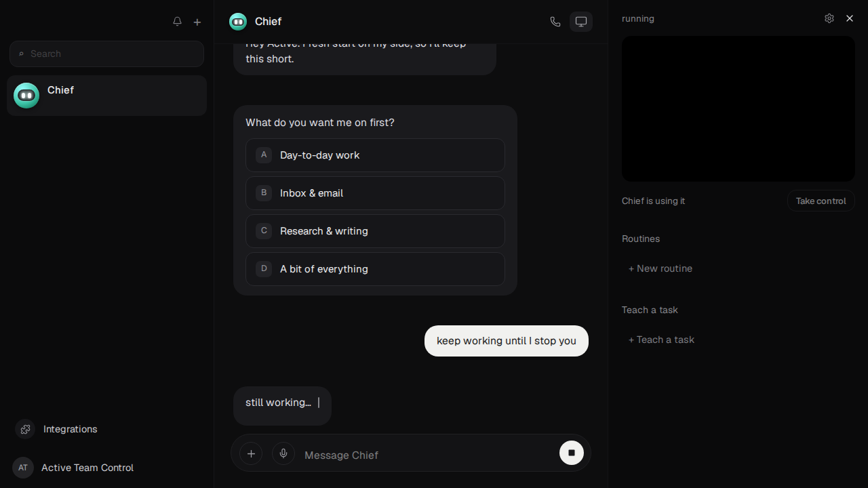Activate the microphone voice input
The width and height of the screenshot is (868, 488).
point(283,453)
